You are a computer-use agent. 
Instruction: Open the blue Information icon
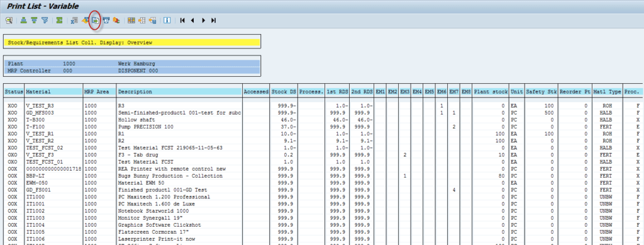[x=167, y=20]
